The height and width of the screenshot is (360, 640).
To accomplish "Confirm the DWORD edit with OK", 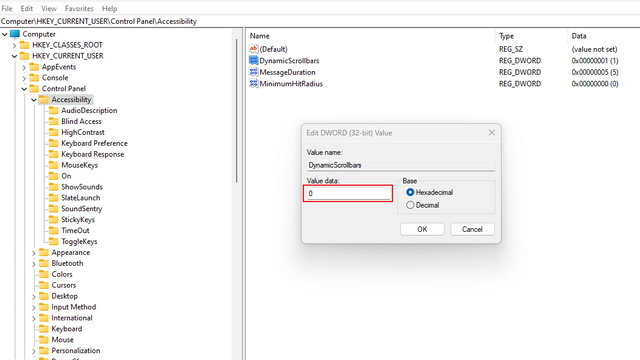I will click(x=422, y=229).
